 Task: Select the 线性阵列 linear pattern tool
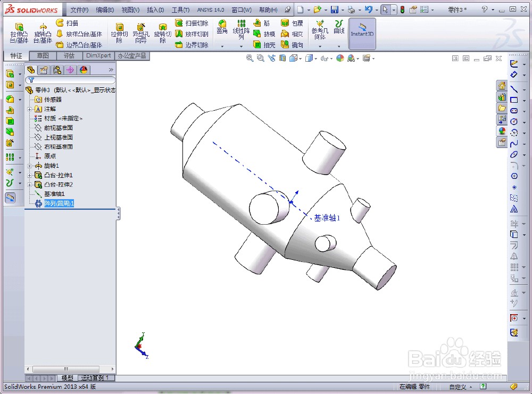(241, 29)
